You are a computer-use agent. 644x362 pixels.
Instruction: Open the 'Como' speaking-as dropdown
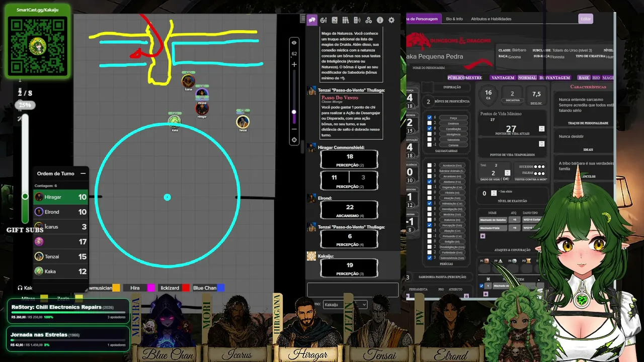(345, 305)
